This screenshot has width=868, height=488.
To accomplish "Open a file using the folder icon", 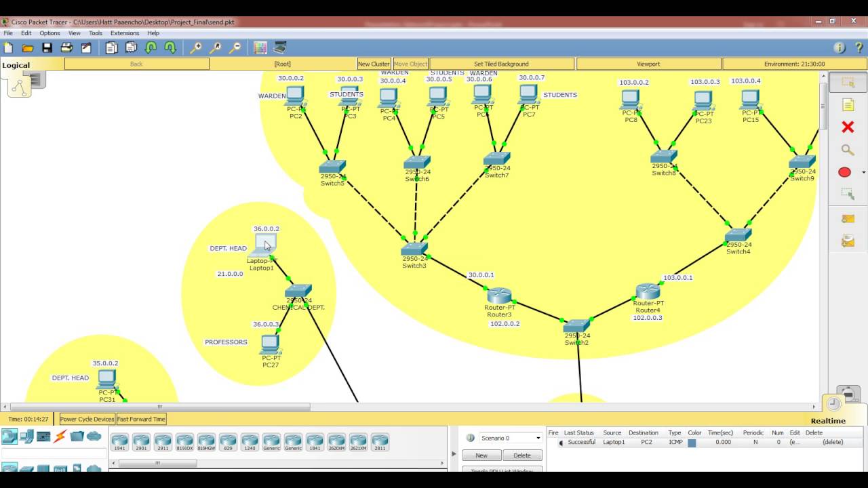I will click(x=28, y=48).
